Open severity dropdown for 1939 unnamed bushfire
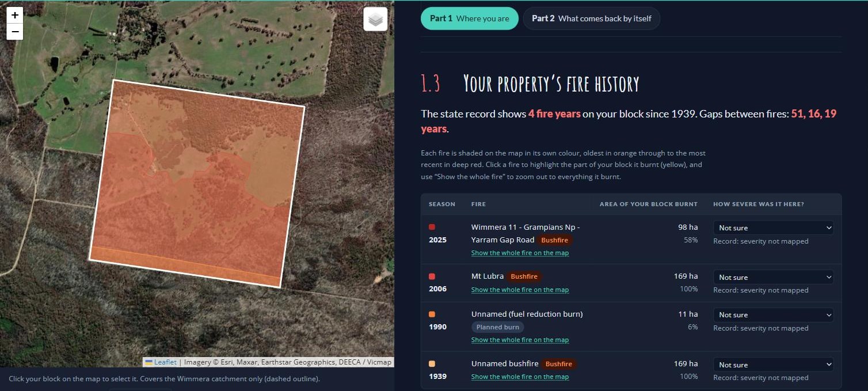 click(773, 365)
